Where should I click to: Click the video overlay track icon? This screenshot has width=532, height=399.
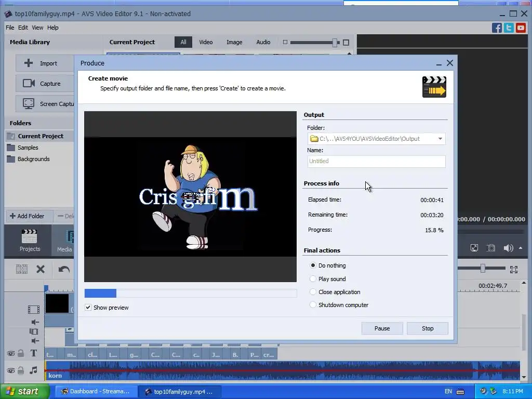(x=34, y=331)
